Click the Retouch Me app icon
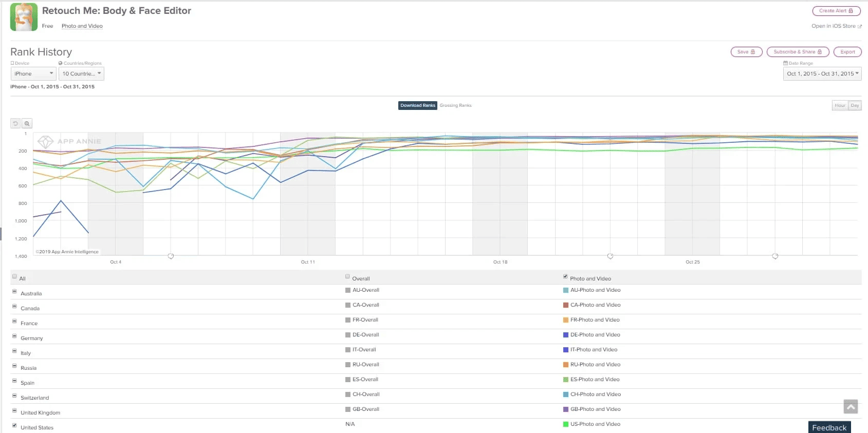 click(24, 17)
